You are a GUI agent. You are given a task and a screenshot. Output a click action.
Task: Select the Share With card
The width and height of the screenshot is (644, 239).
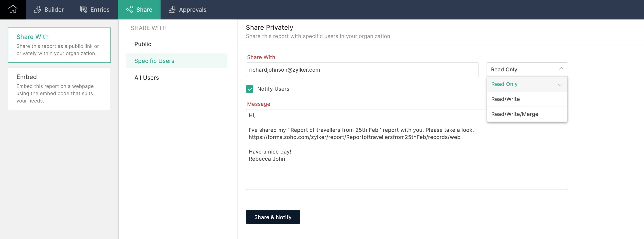[59, 45]
